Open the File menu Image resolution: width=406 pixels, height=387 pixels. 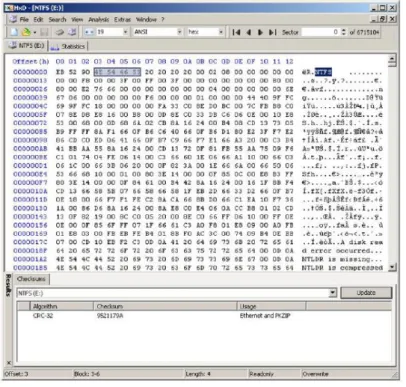coord(24,20)
